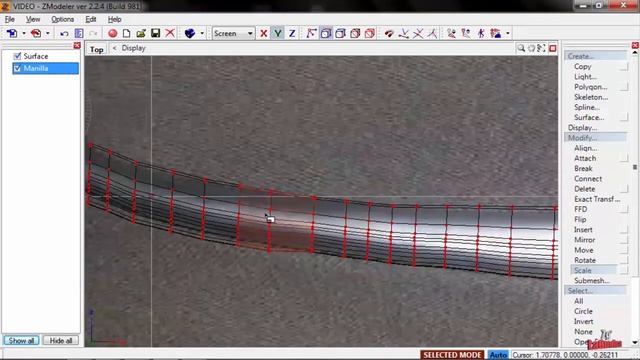Toggle the X axis constraint button

pyautogui.click(x=264, y=33)
